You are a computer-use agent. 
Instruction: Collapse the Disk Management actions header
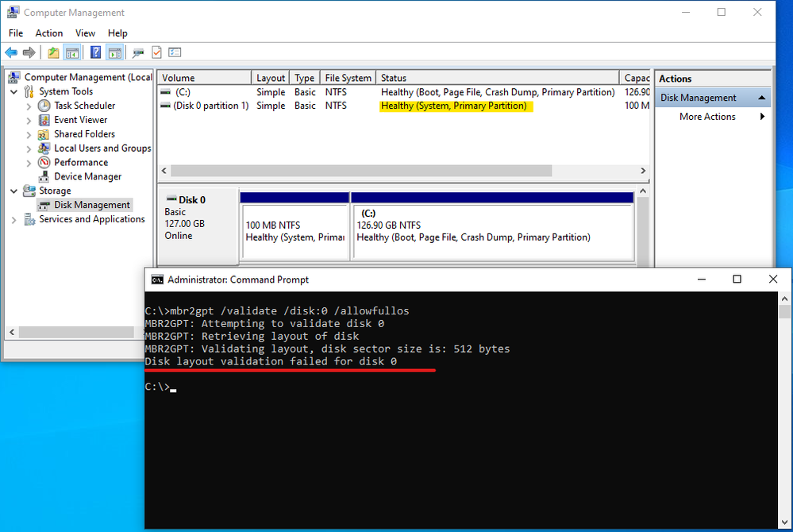point(761,98)
